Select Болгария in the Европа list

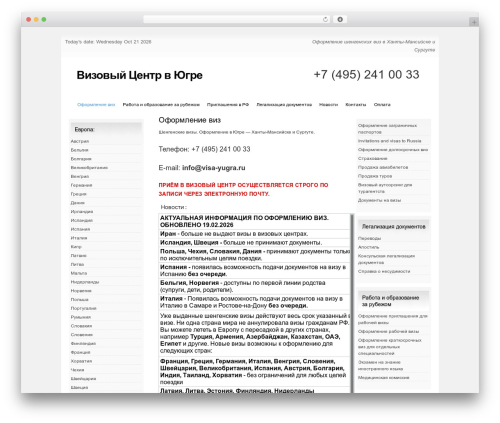click(x=81, y=159)
